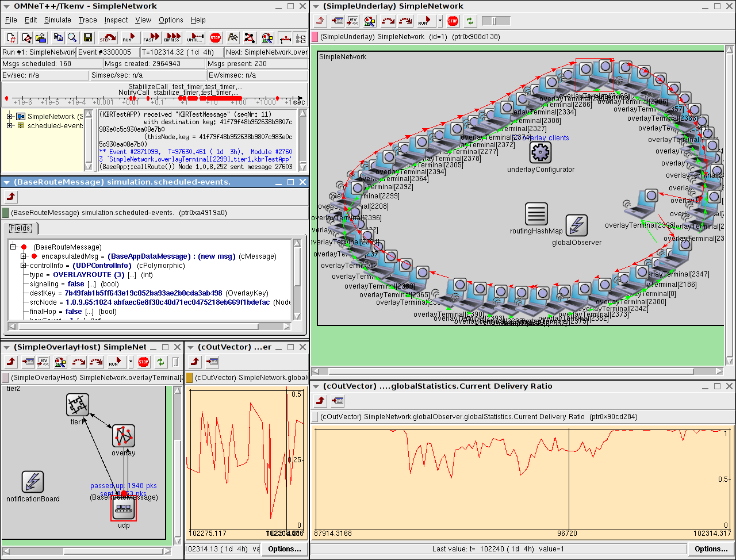Image resolution: width=736 pixels, height=560 pixels.
Task: Open the File menu
Action: point(11,20)
